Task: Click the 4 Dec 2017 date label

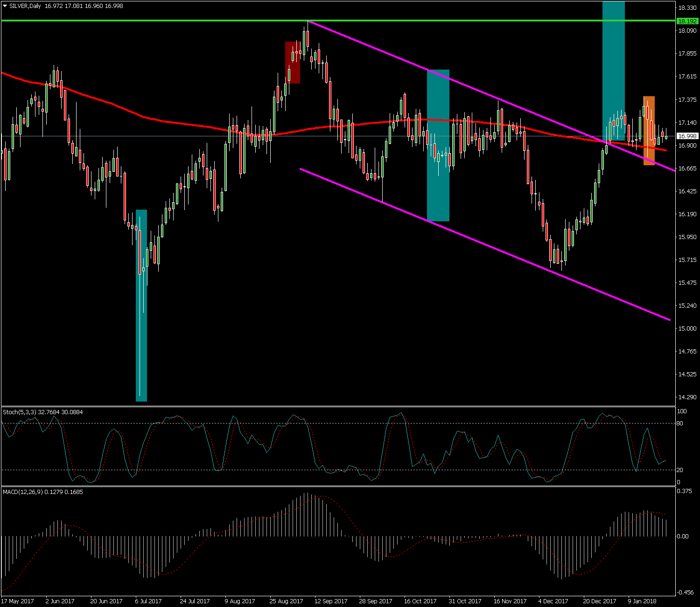Action: 553,601
